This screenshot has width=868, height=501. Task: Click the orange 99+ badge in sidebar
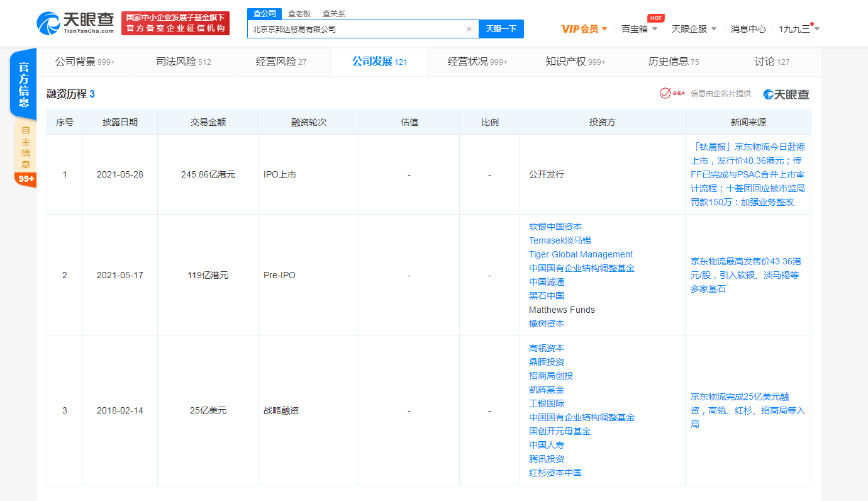pyautogui.click(x=26, y=179)
